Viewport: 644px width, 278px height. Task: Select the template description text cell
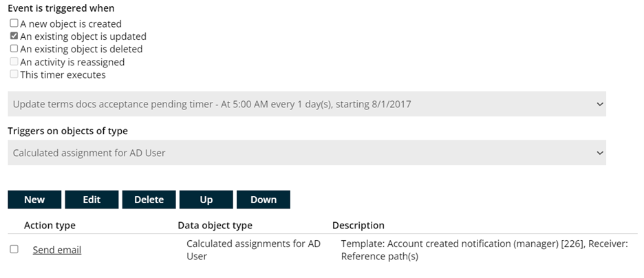coord(484,250)
